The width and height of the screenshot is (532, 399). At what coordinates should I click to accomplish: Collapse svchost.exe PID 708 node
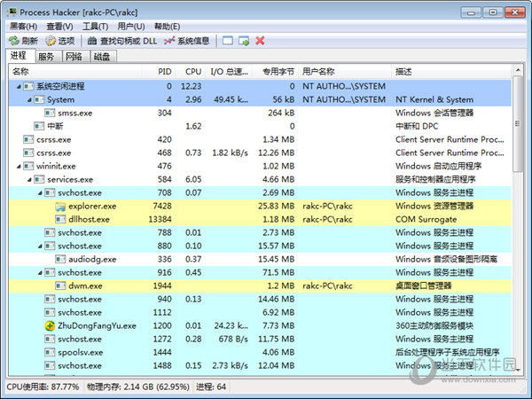click(x=40, y=193)
